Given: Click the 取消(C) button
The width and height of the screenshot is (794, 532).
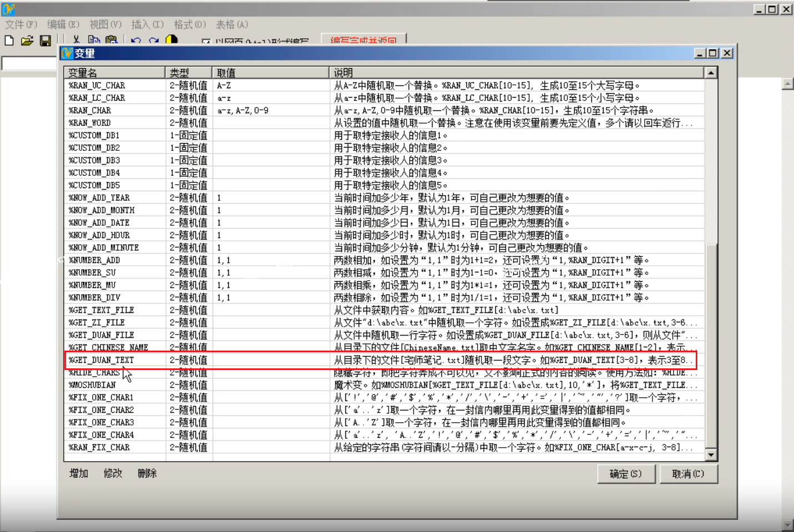Looking at the screenshot, I should (x=688, y=474).
